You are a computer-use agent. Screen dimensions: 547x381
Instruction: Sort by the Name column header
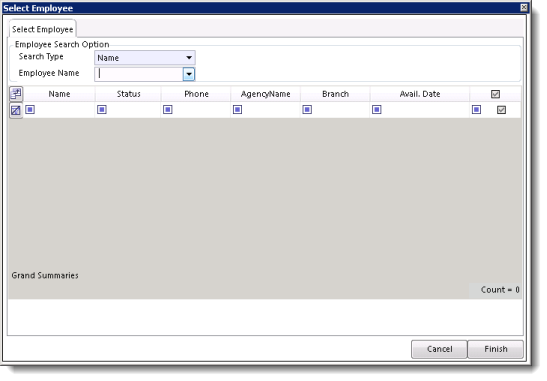[x=59, y=94]
